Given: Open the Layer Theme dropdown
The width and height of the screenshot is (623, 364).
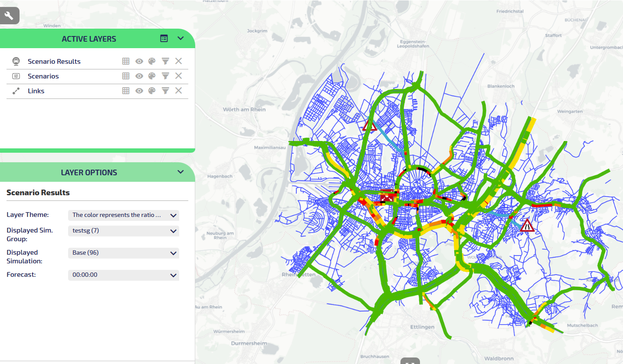Looking at the screenshot, I should pos(124,215).
